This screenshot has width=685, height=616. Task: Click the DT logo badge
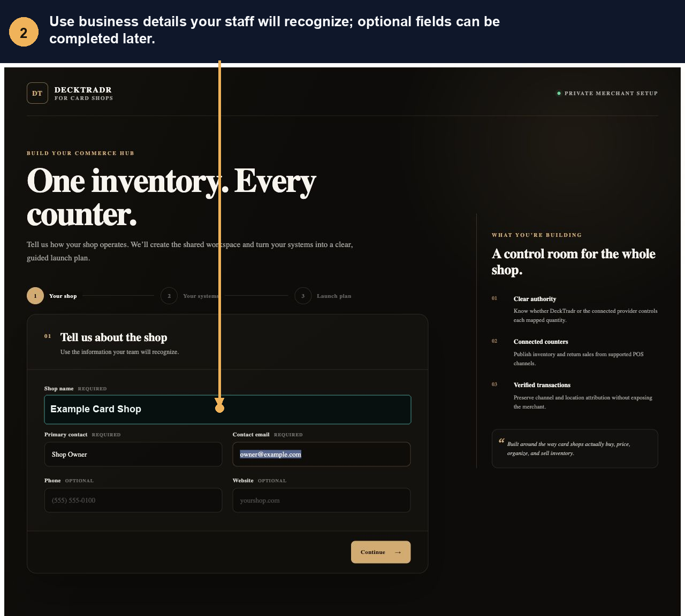pos(37,93)
